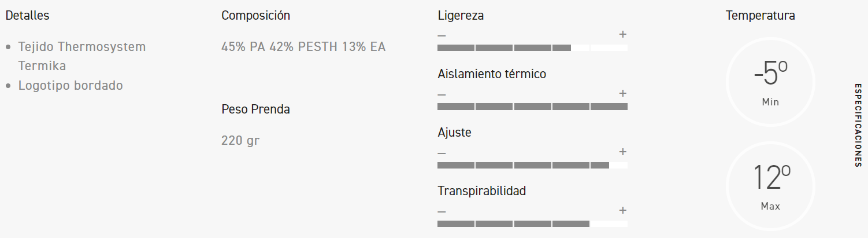
Task: Click the Transpirabilidad rating bar
Action: [532, 224]
